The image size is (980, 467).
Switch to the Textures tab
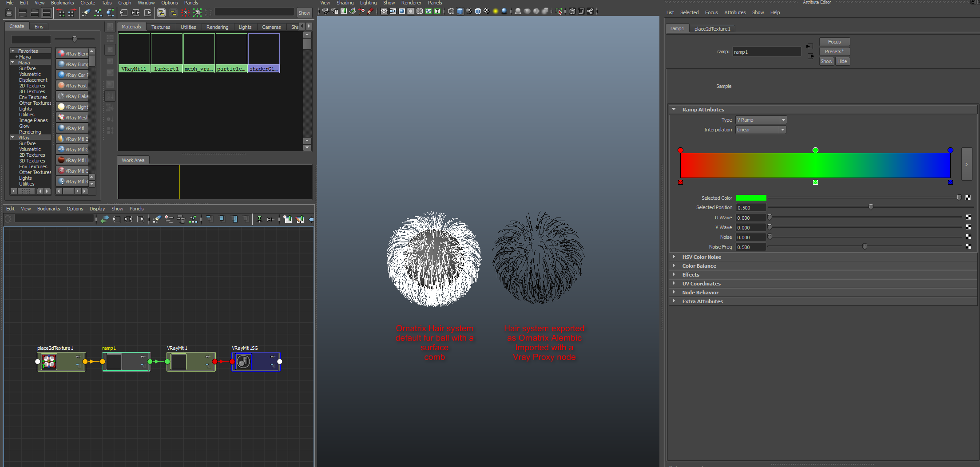[x=160, y=27]
